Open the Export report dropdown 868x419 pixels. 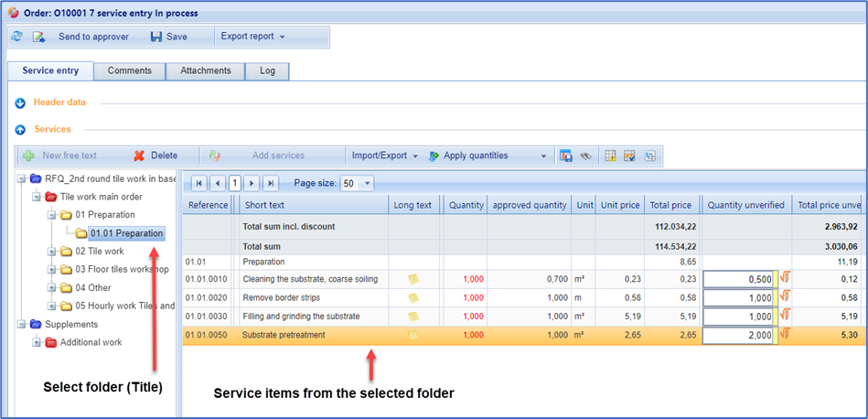[x=253, y=37]
